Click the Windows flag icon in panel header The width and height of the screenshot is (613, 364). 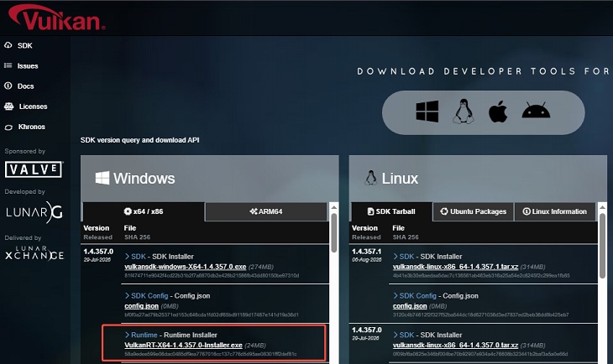pyautogui.click(x=102, y=178)
